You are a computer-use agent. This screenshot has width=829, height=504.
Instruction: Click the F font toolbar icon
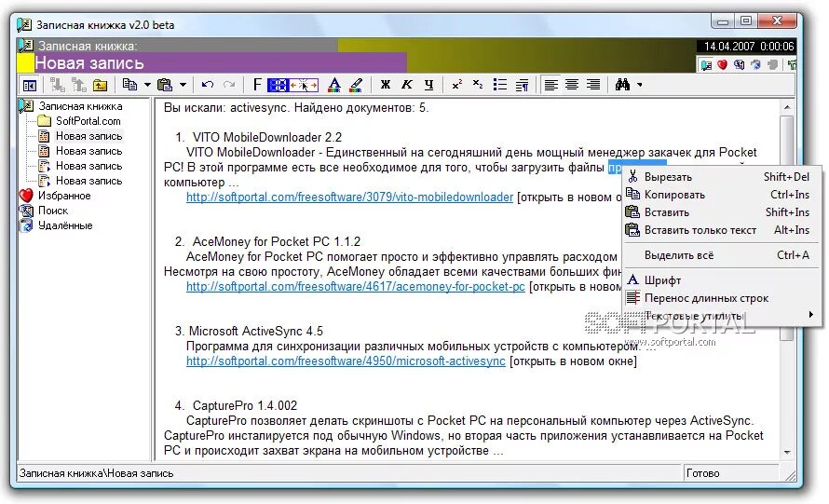tap(257, 85)
